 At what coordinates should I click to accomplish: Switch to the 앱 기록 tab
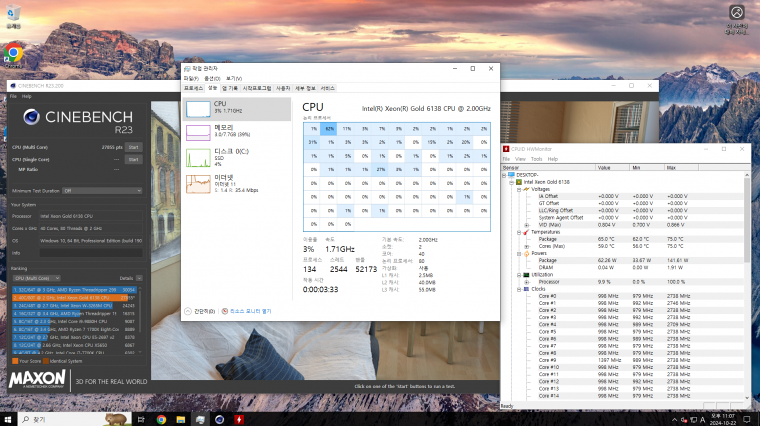pos(230,88)
